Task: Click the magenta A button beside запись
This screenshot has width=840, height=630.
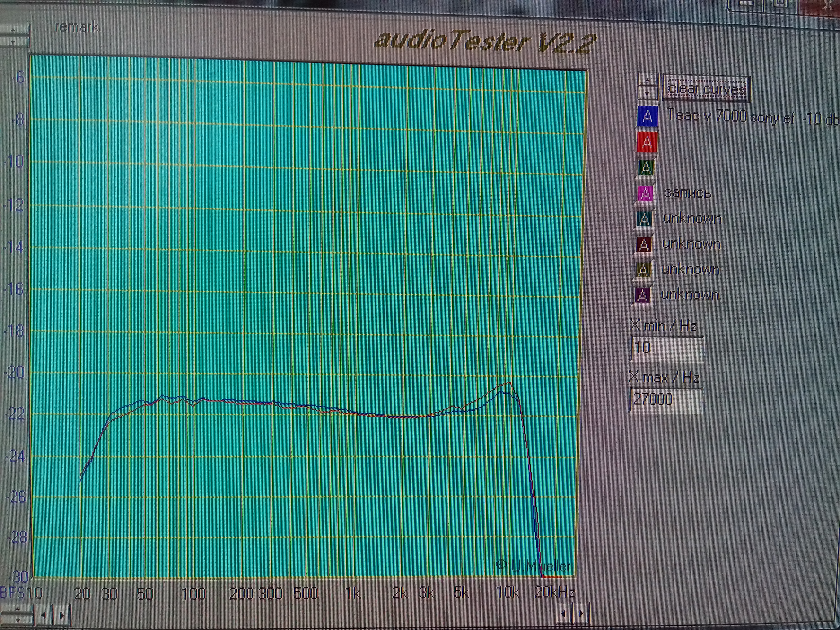Action: (645, 193)
